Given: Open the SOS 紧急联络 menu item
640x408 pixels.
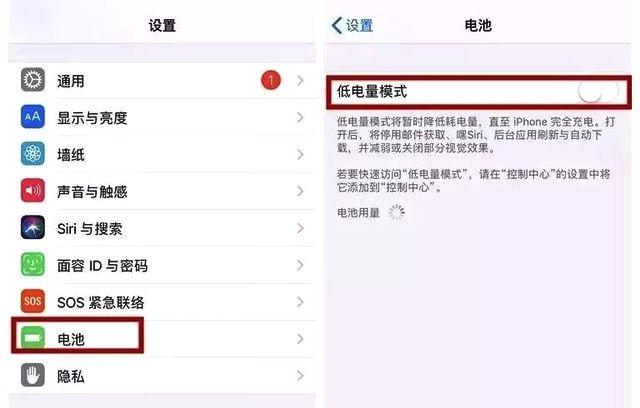Looking at the screenshot, I should pyautogui.click(x=162, y=302).
